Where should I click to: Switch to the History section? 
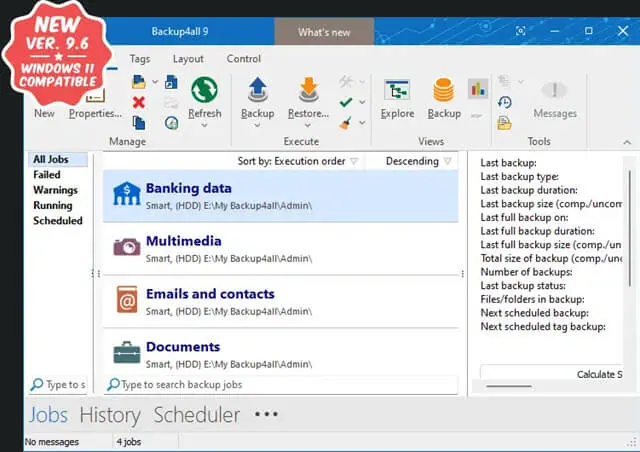pos(110,415)
